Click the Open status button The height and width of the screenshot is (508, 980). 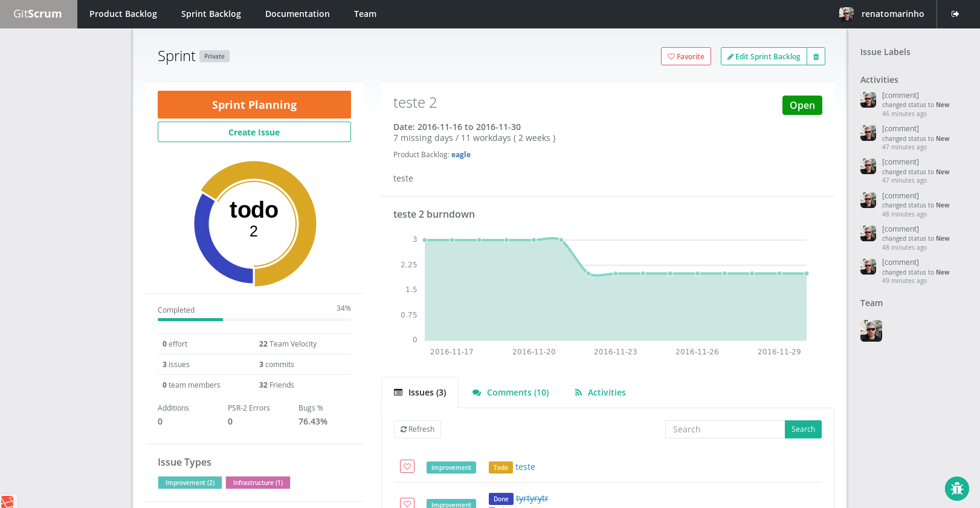[x=802, y=105]
